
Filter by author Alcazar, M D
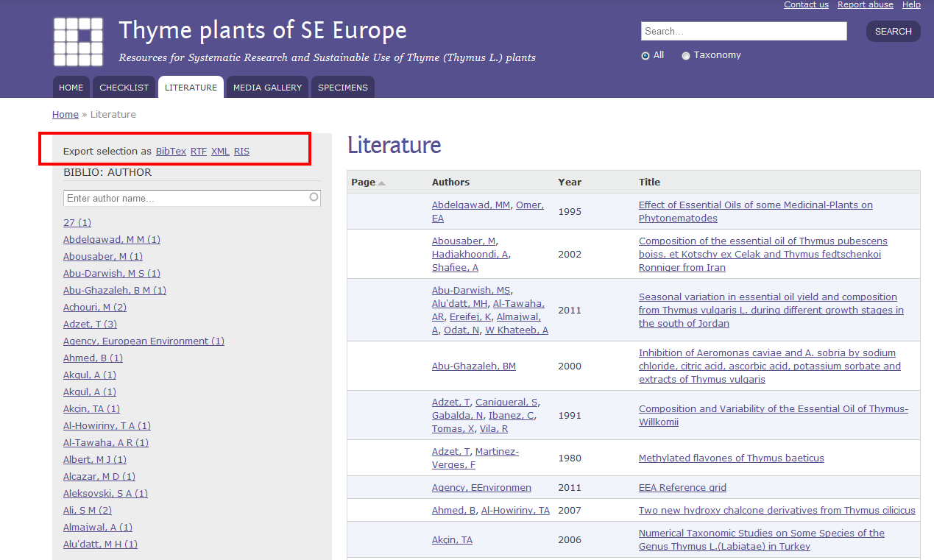pos(99,476)
